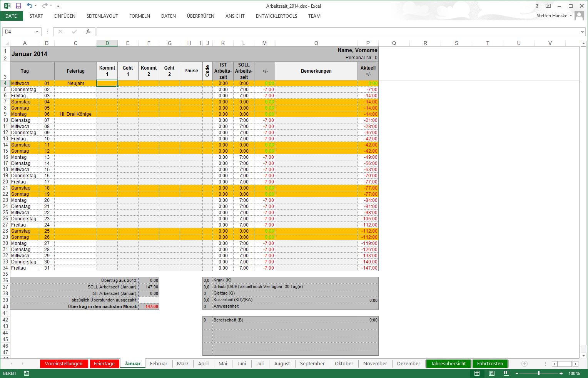This screenshot has height=378, width=588.
Task: Click the macro recording icon in status bar
Action: click(26, 373)
